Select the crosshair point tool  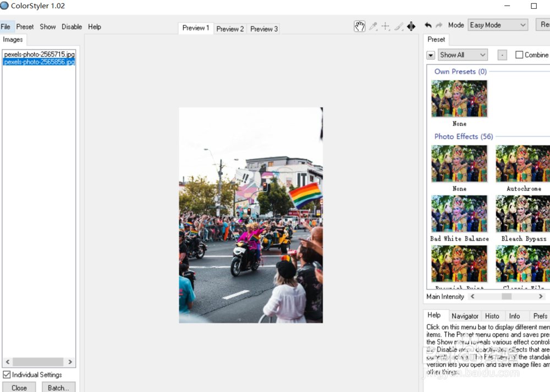(x=386, y=26)
